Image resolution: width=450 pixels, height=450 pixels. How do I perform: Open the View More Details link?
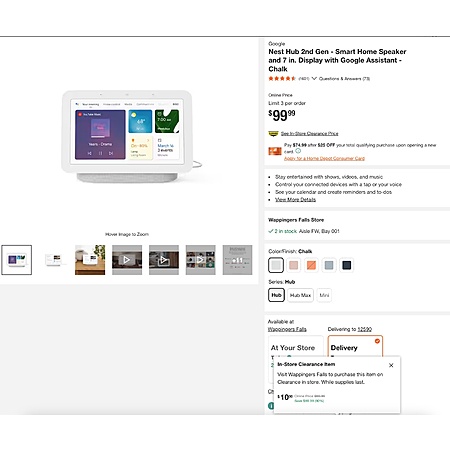tap(295, 200)
